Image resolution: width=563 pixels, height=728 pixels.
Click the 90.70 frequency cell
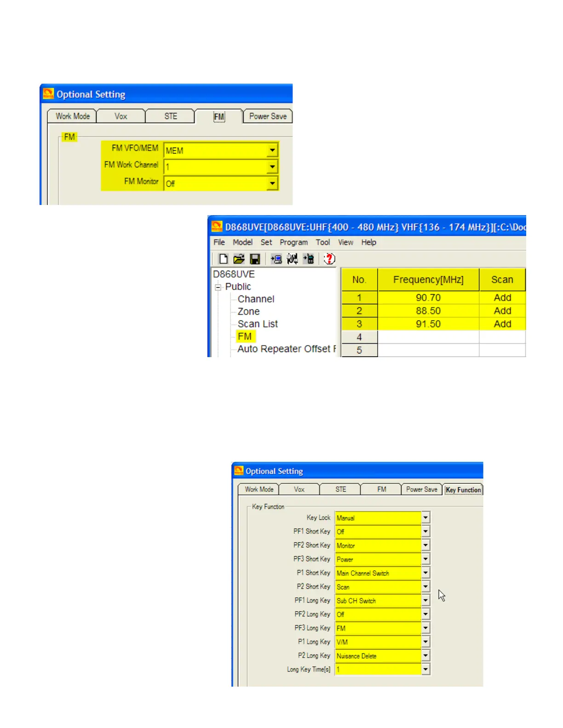pyautogui.click(x=428, y=298)
